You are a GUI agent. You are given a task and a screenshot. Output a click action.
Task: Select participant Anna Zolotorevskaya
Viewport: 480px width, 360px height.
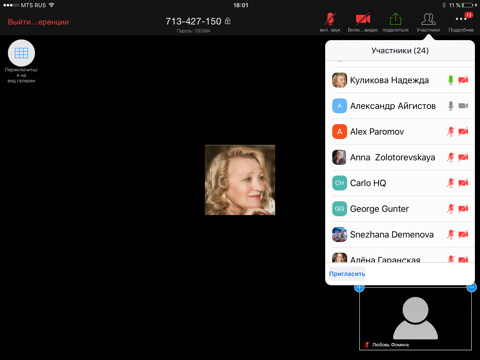[x=400, y=157]
